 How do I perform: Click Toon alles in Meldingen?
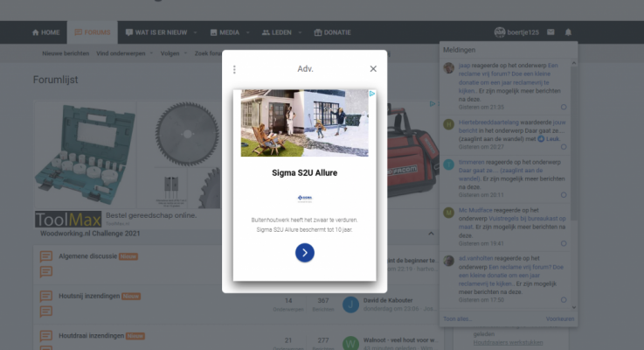[x=457, y=318]
